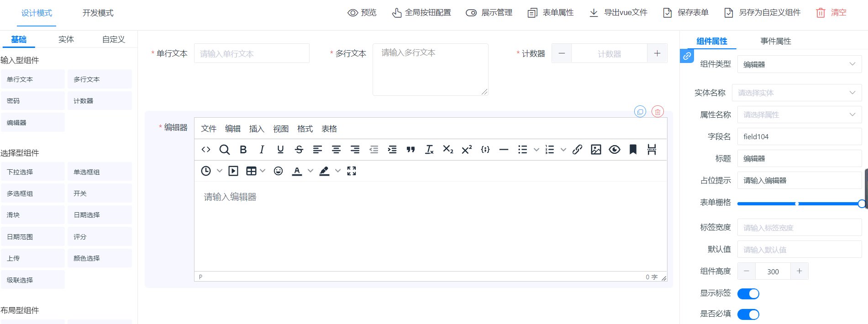The height and width of the screenshot is (324, 868).
Task: Expand text color options arrow
Action: click(x=310, y=171)
